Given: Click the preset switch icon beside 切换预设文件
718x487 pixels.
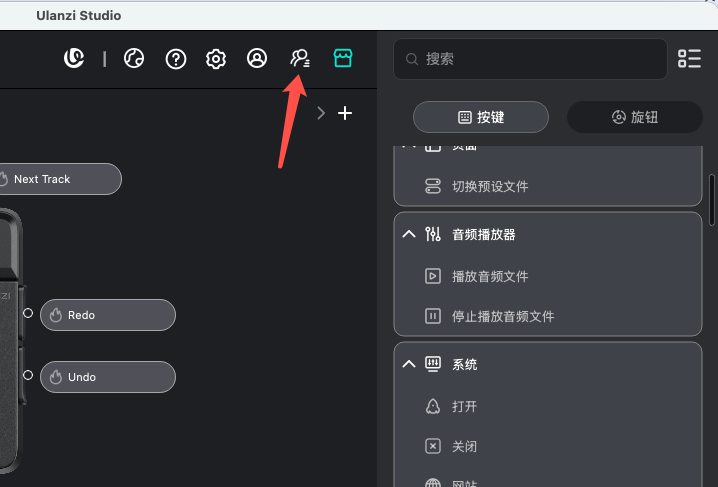Looking at the screenshot, I should click(x=433, y=186).
